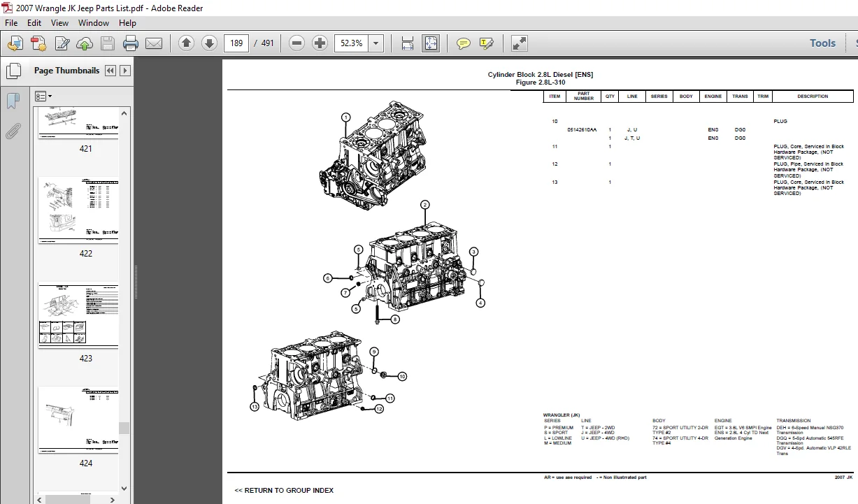Click the PART NUMBER column header
858x504 pixels.
click(584, 96)
